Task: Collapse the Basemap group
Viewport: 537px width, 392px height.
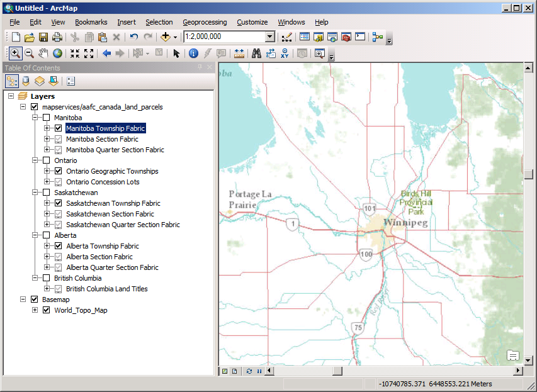Action: click(23, 300)
